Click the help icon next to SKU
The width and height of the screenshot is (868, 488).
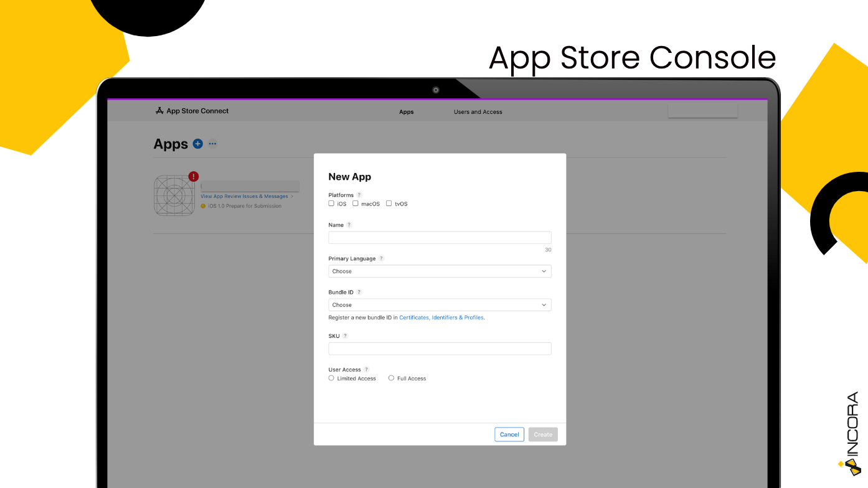coord(346,335)
